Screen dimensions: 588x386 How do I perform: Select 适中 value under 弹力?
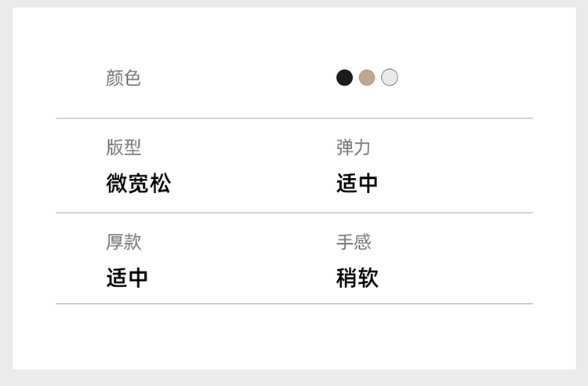point(357,183)
